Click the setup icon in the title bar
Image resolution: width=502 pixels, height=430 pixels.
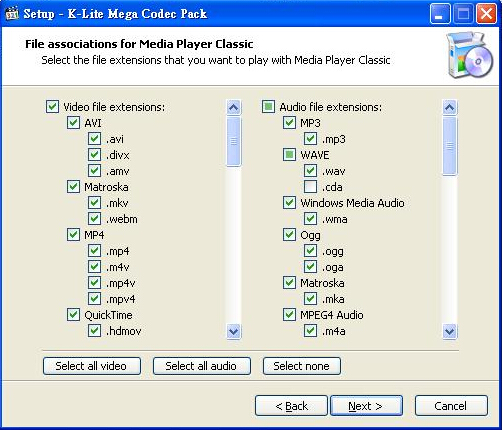pos(12,13)
